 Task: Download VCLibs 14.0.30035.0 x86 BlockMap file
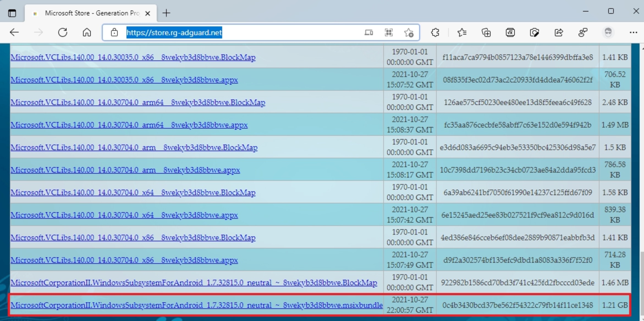(133, 57)
